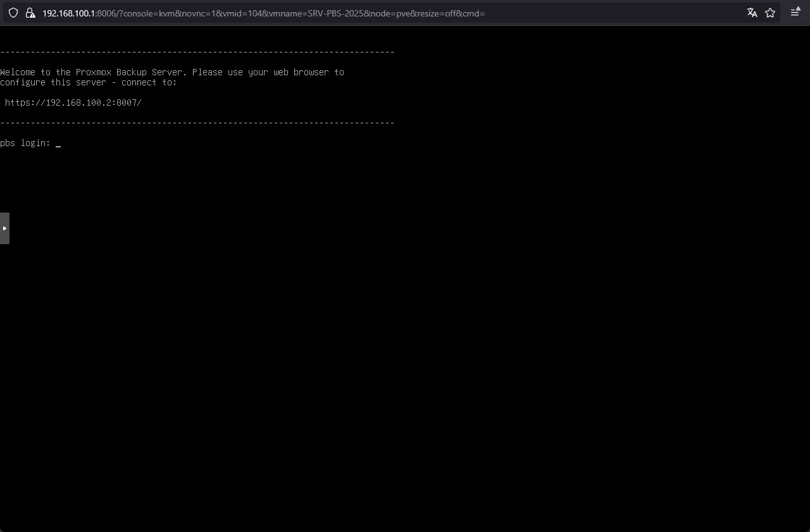The image size is (810, 532).
Task: Click empty black console area to focus
Action: pos(405,348)
